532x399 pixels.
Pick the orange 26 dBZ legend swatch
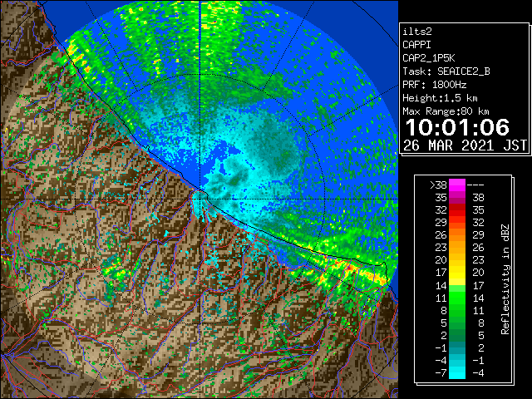click(x=457, y=234)
